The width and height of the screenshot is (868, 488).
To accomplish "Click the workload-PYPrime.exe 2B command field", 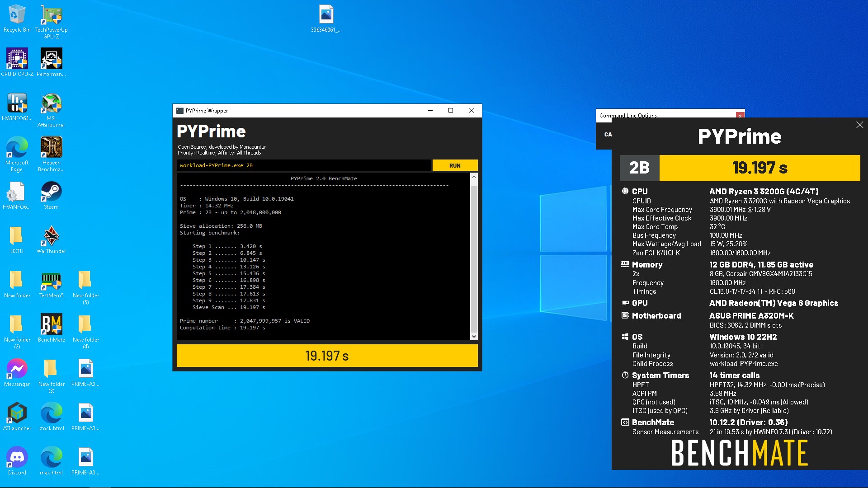I will click(304, 165).
